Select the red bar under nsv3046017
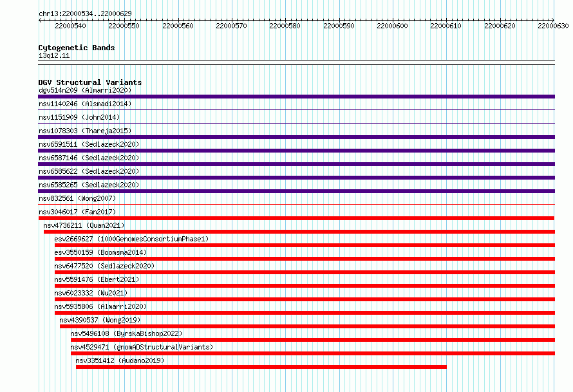The height and width of the screenshot is (392, 573). [x=296, y=218]
